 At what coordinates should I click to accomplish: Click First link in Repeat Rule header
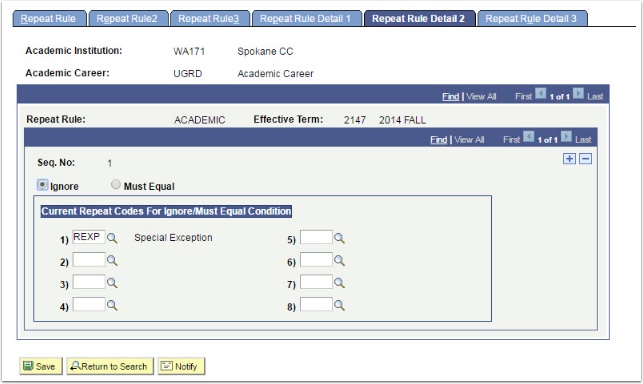point(523,96)
